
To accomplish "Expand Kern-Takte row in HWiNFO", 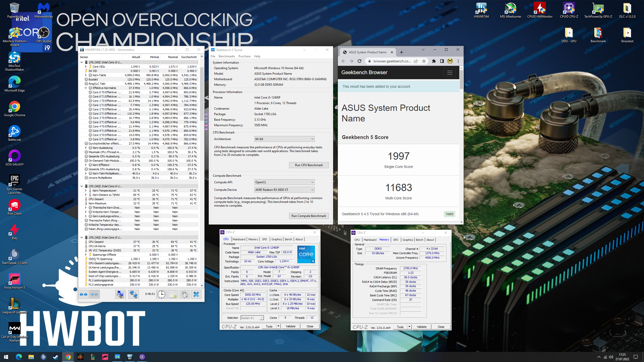I will click(86, 75).
